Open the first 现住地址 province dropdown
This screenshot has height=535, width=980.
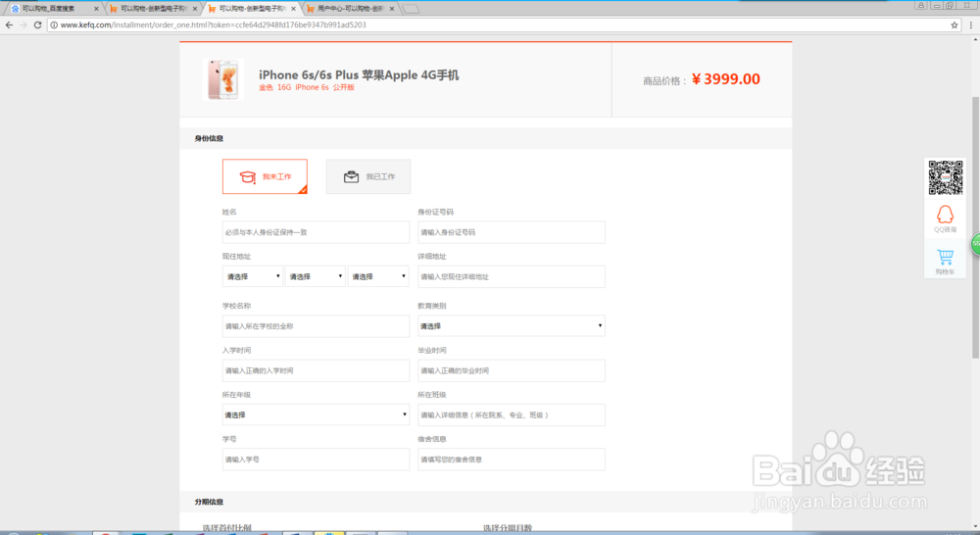[253, 276]
